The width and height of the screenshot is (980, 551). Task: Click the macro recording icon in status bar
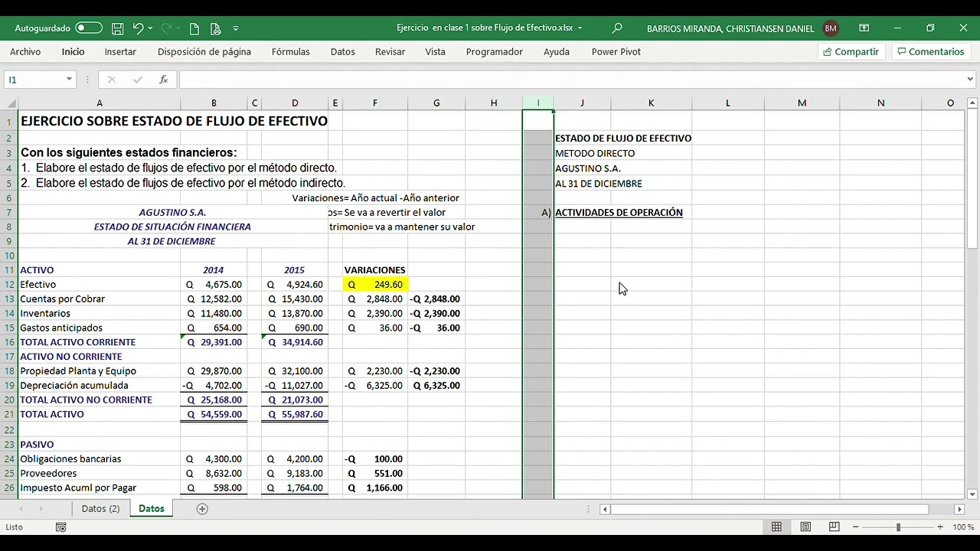tap(61, 527)
